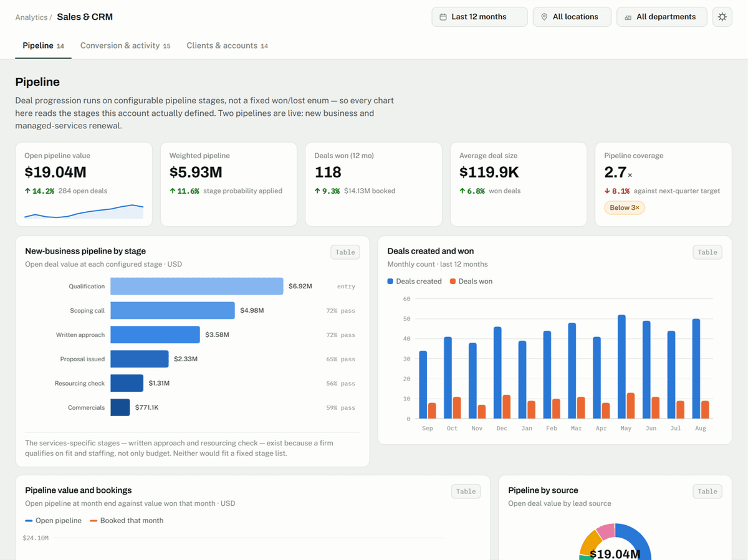Click the $14.13M booked text
The height and width of the screenshot is (560, 748).
click(x=370, y=191)
